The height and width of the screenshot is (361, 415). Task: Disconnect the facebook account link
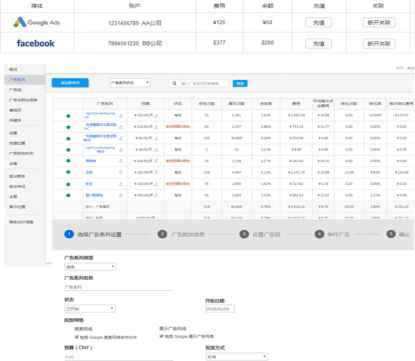point(379,44)
